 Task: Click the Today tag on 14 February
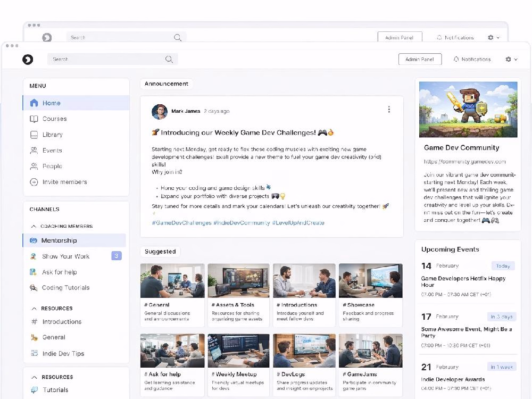503,265
